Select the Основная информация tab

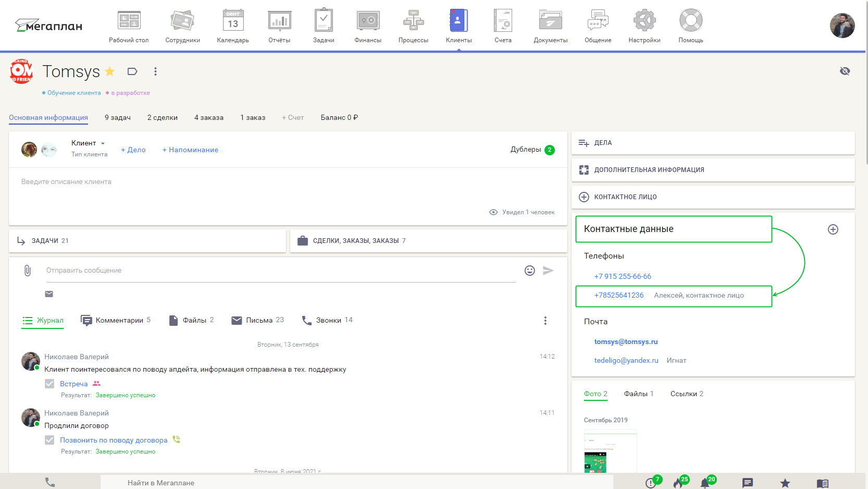point(48,118)
